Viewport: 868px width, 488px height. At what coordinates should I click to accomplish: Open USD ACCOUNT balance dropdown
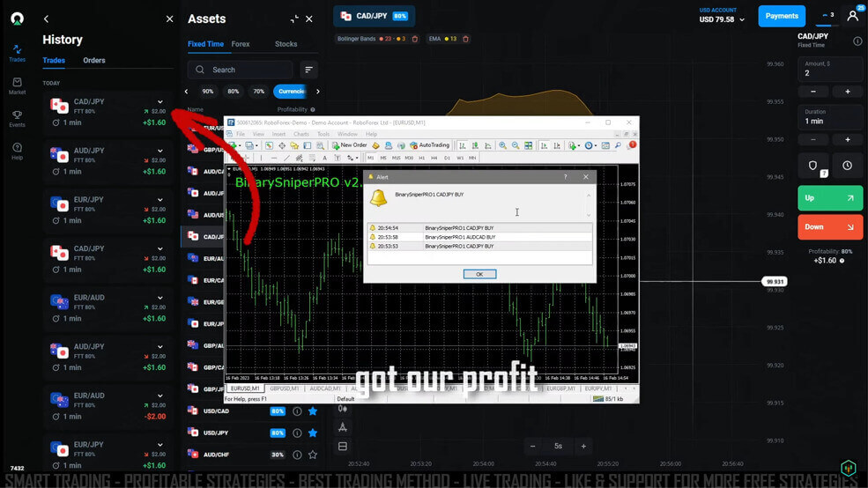pyautogui.click(x=722, y=16)
